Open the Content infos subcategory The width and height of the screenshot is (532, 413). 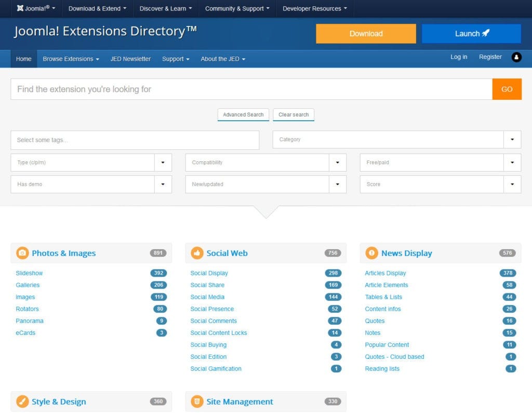point(383,309)
